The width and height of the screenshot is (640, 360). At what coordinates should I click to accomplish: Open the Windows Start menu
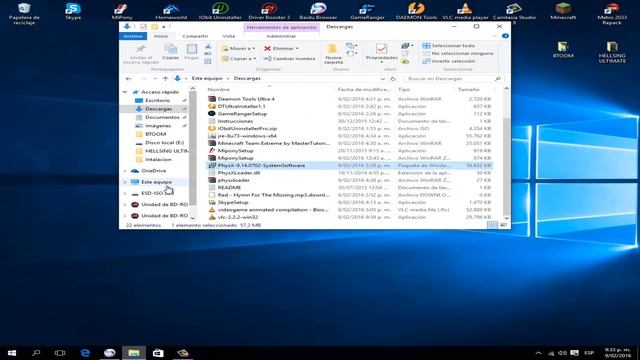click(x=12, y=353)
